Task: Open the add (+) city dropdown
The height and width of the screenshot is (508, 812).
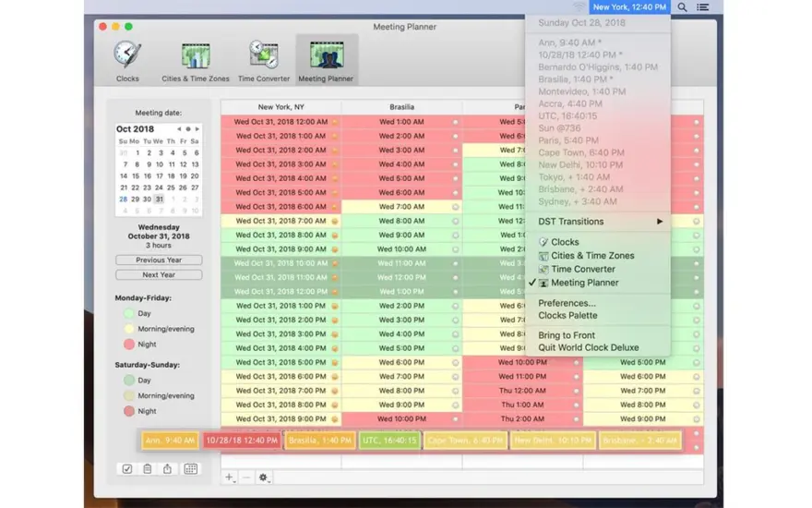Action: click(x=230, y=478)
